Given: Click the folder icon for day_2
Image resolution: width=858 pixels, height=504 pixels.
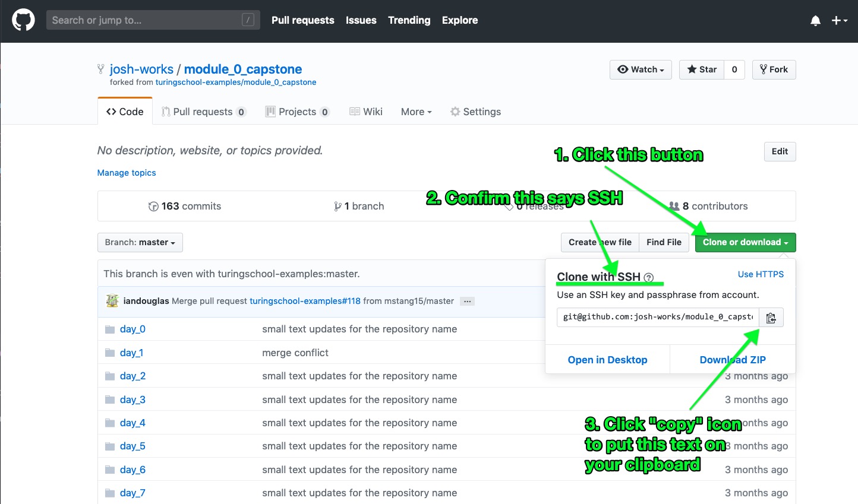Looking at the screenshot, I should [x=110, y=376].
